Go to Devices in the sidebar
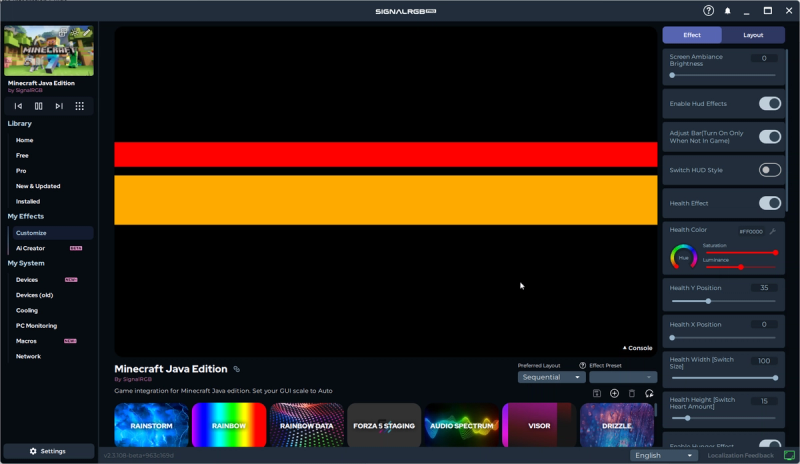This screenshot has height=464, width=800. 27,280
